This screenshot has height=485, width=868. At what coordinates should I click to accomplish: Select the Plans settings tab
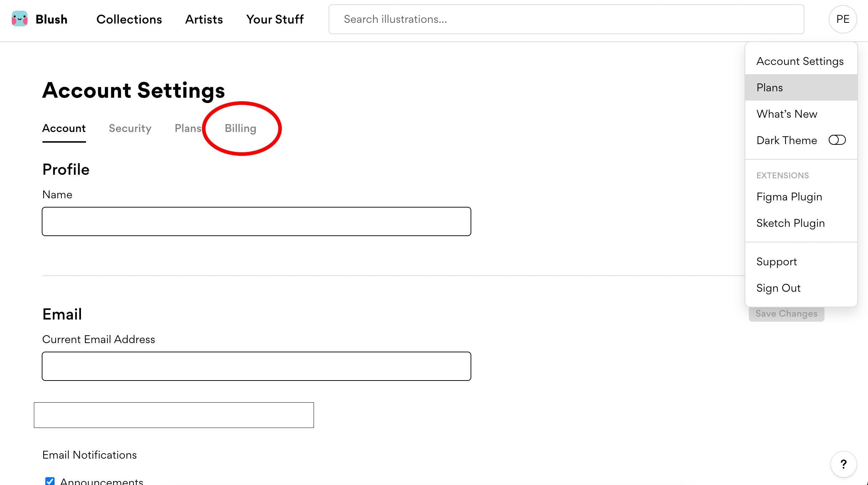188,128
